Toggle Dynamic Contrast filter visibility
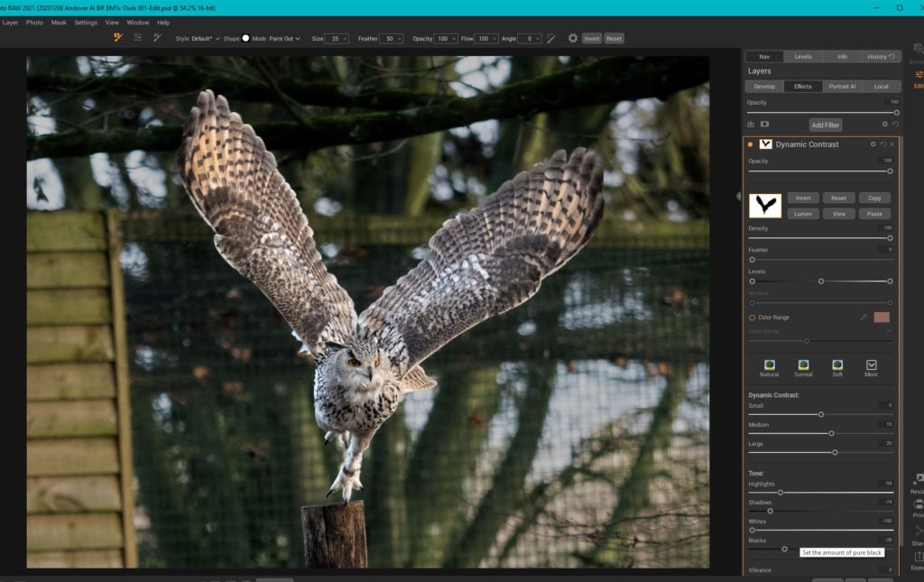 [751, 144]
